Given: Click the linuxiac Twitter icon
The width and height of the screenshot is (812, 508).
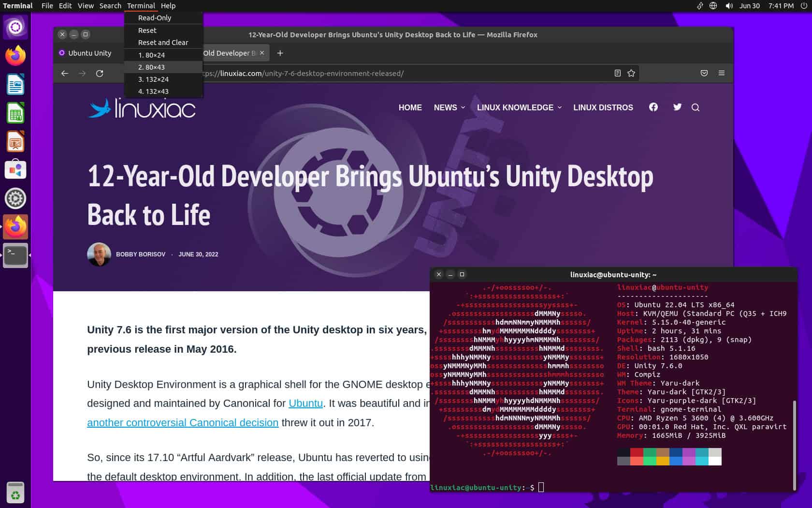Looking at the screenshot, I should point(677,107).
